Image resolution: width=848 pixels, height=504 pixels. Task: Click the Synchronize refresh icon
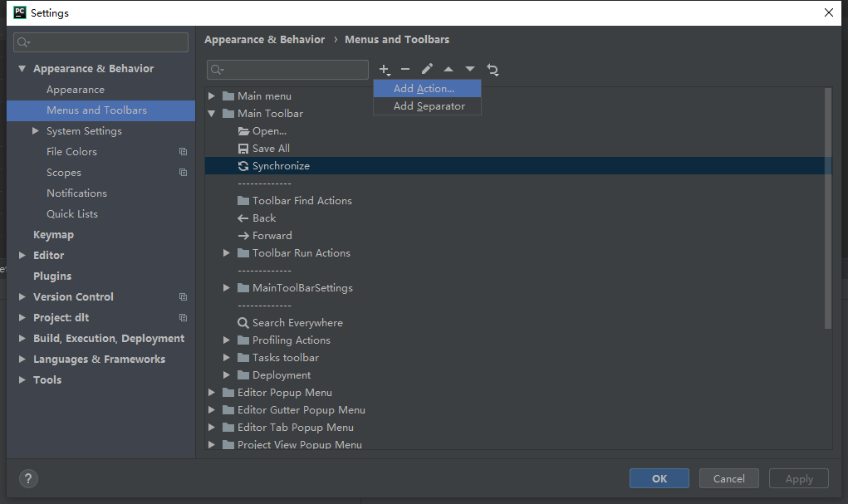(x=243, y=166)
